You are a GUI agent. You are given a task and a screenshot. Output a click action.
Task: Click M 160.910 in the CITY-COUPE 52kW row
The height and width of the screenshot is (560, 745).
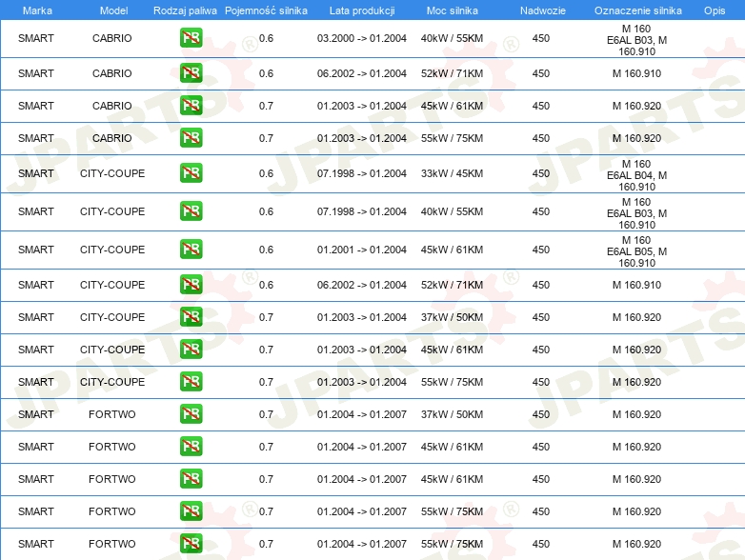(636, 285)
